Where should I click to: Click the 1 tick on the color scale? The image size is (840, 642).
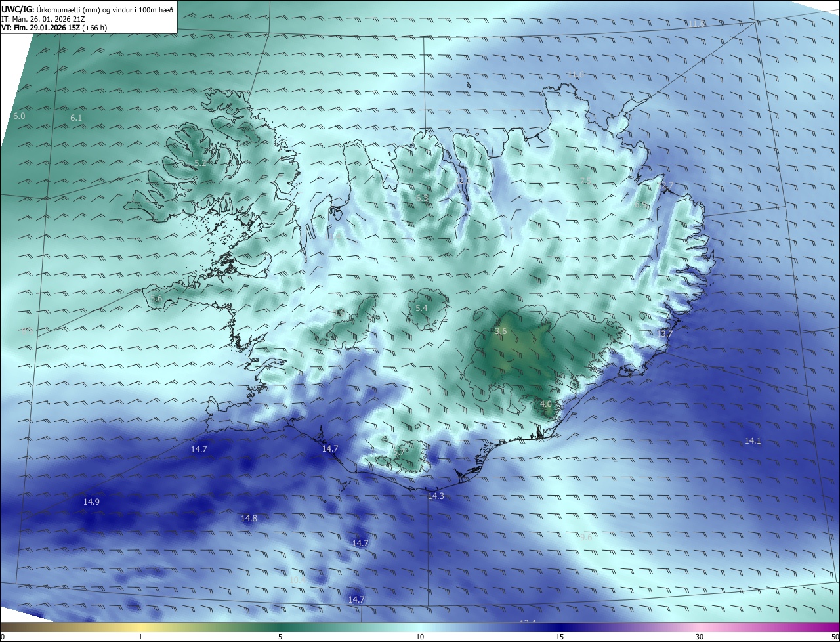(x=140, y=637)
